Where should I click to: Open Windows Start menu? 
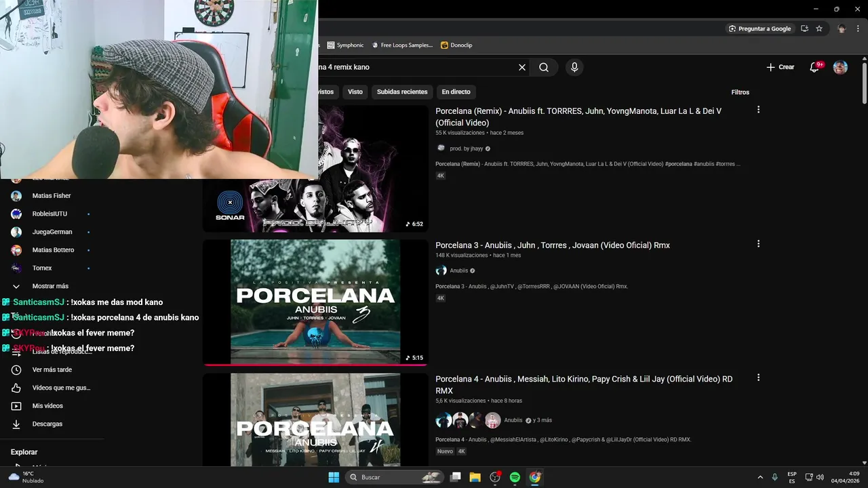click(x=334, y=477)
